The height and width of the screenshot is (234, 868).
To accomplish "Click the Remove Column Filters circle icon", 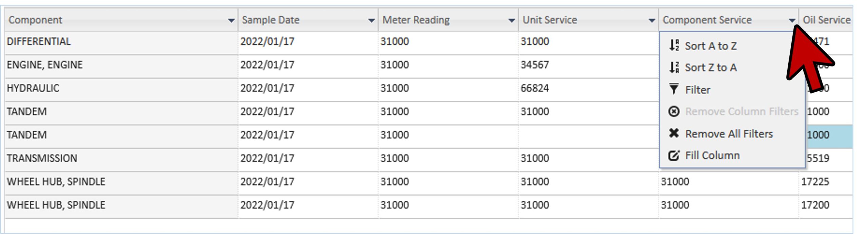I will 674,111.
